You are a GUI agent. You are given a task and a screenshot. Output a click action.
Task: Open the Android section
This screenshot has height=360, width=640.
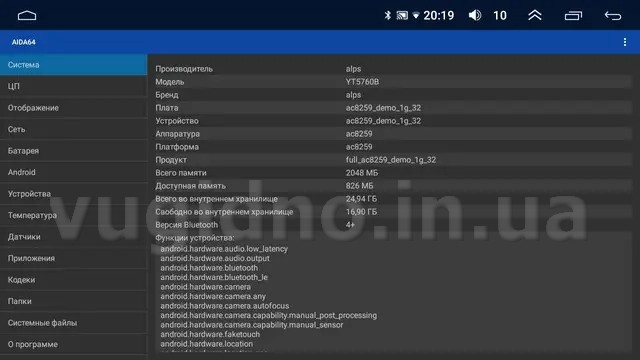point(73,172)
